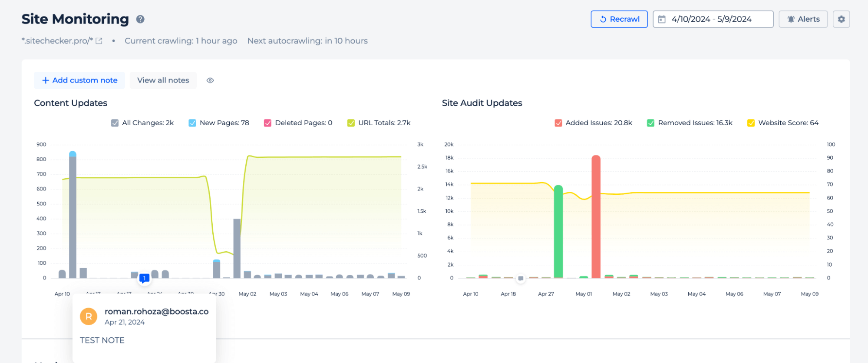Open the Alerts button

tap(803, 19)
